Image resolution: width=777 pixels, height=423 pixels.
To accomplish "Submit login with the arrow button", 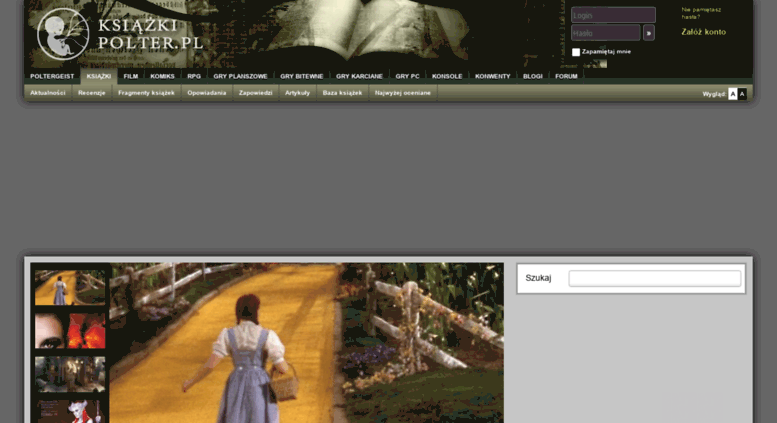I will click(x=649, y=33).
